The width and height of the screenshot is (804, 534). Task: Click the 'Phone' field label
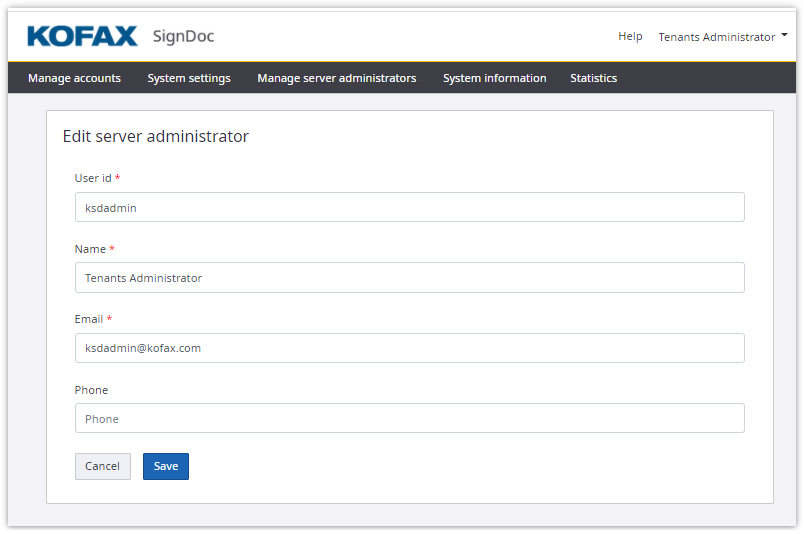91,390
